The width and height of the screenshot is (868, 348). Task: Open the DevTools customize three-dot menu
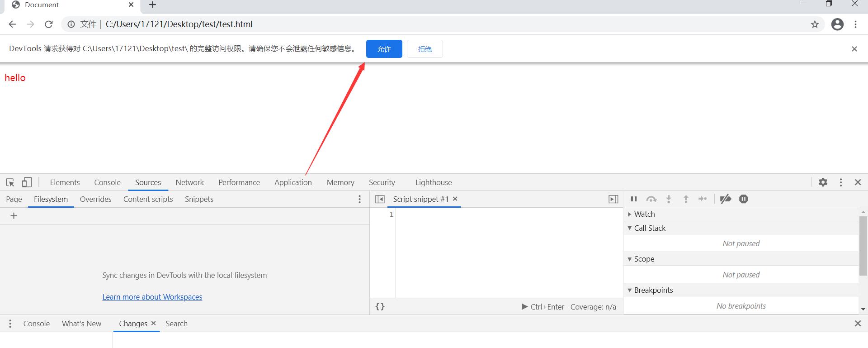click(841, 182)
